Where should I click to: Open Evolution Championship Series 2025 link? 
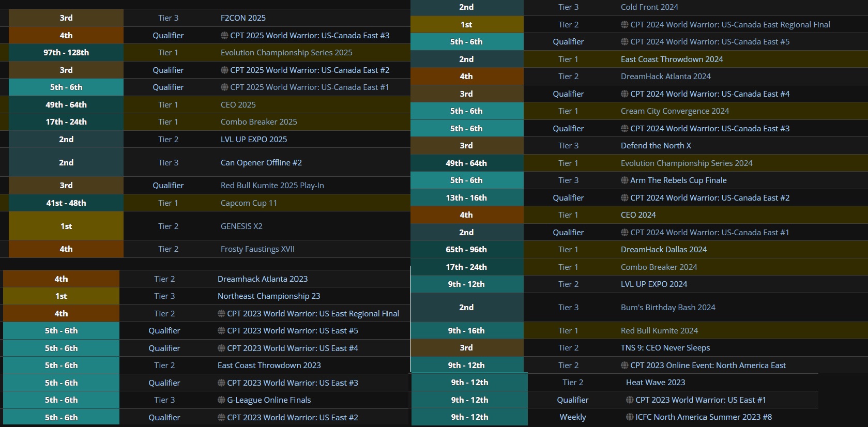[x=286, y=53]
